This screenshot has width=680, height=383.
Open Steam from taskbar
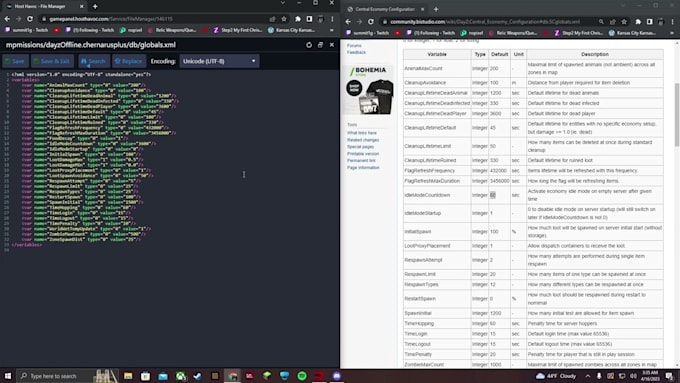(198, 376)
